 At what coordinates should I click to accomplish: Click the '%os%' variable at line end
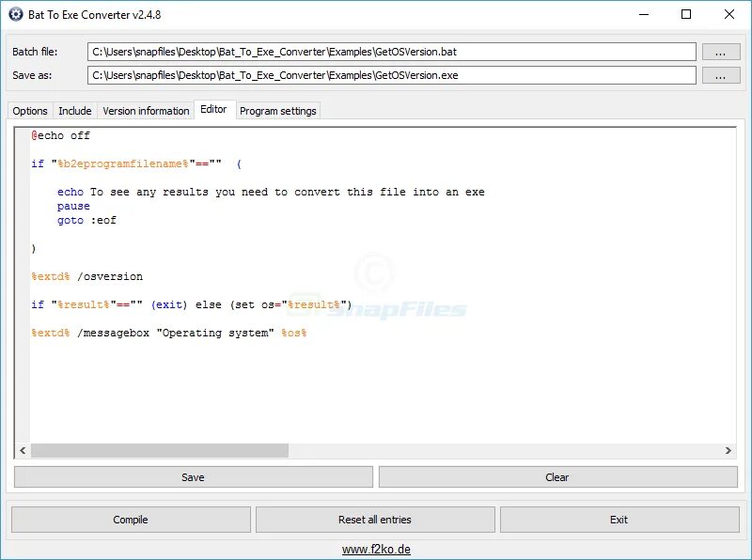pos(294,334)
